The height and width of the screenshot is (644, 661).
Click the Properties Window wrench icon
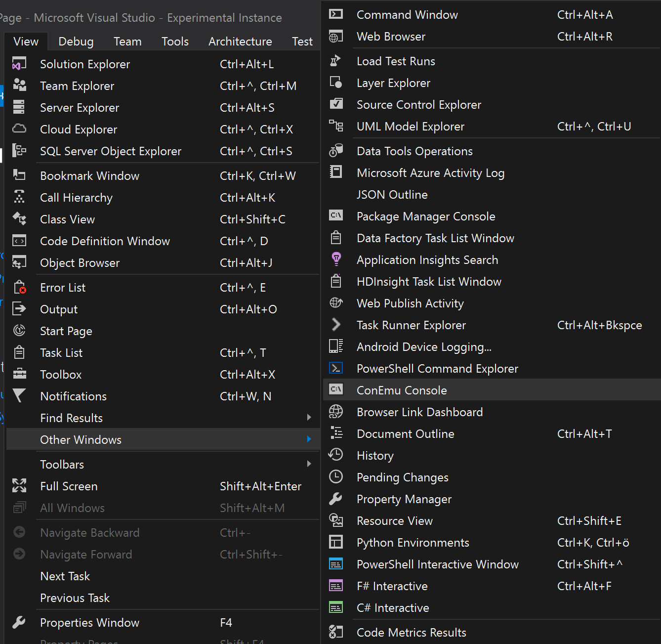click(x=19, y=623)
